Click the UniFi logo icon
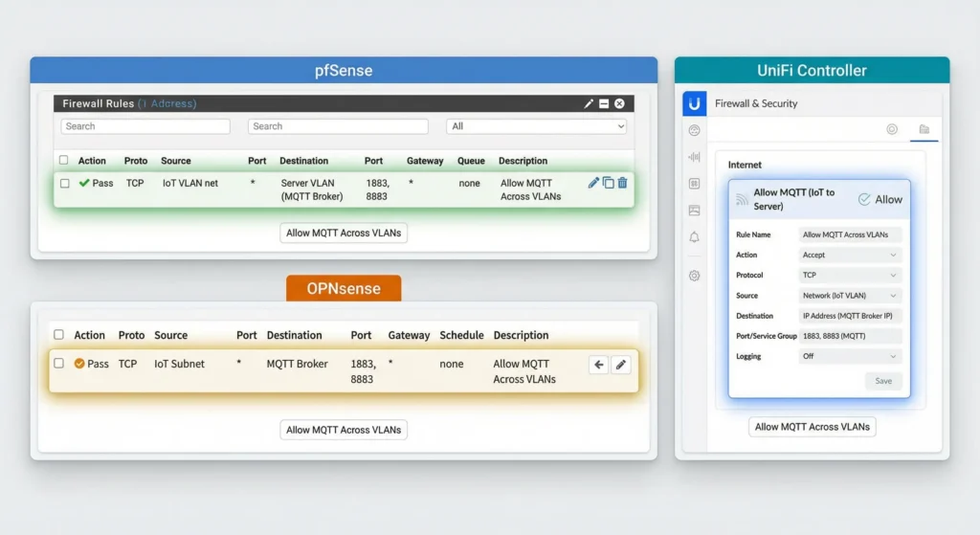The height and width of the screenshot is (535, 980). (695, 103)
